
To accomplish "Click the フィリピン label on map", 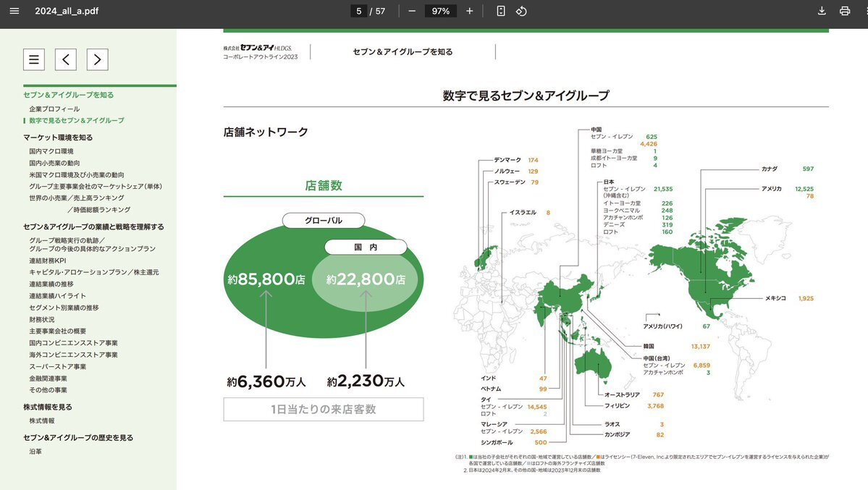I will tap(618, 406).
